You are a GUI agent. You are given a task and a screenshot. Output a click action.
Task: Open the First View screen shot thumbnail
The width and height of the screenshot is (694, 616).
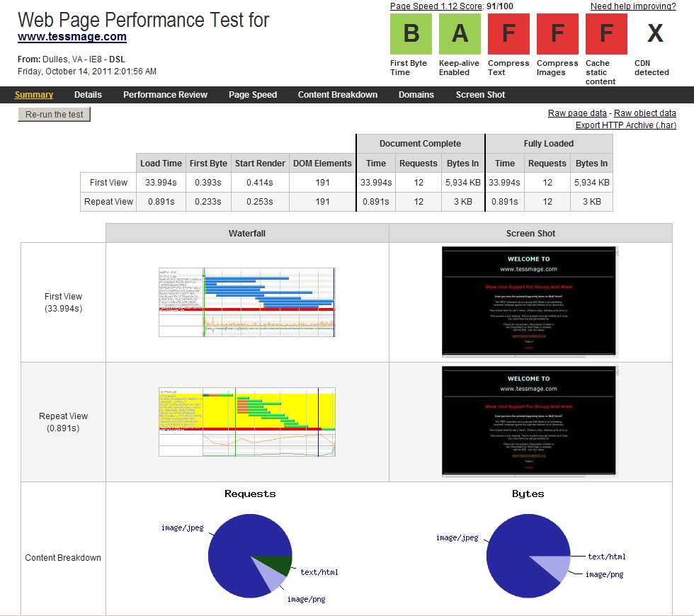pyautogui.click(x=529, y=302)
